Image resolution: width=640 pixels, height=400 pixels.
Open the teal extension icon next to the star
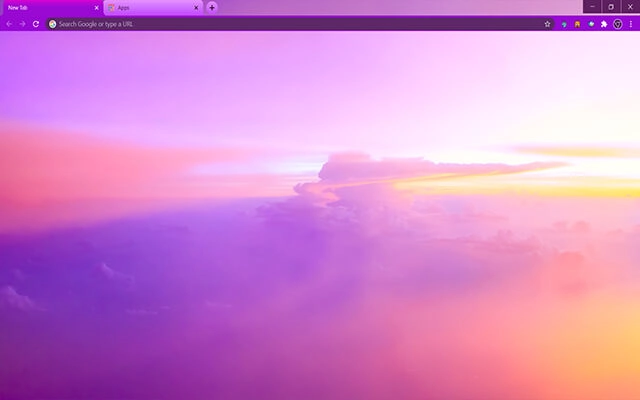click(564, 24)
